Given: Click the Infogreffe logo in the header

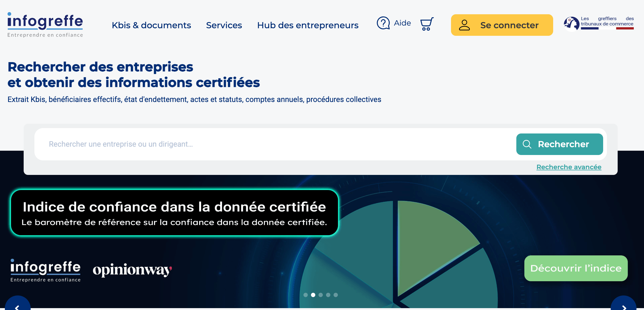Looking at the screenshot, I should click(x=45, y=25).
